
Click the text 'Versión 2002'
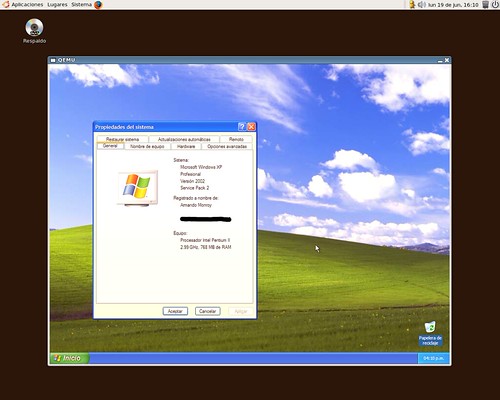192,181
